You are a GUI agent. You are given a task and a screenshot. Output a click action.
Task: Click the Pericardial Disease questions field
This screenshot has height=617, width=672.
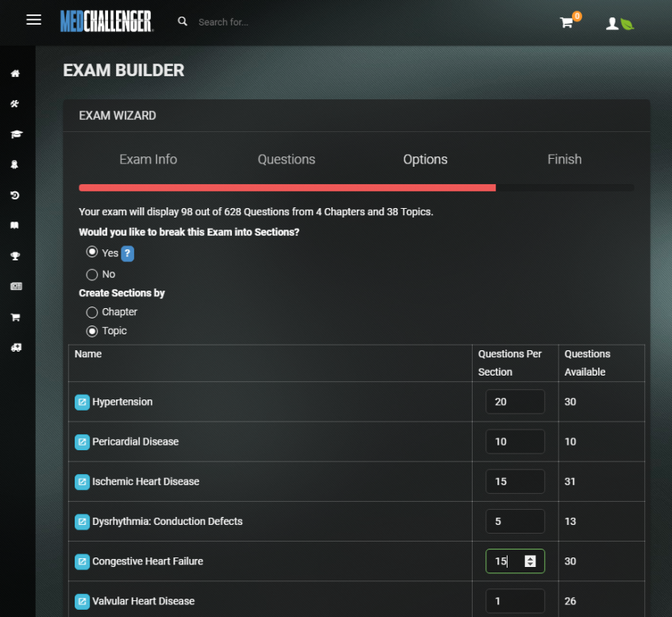pyautogui.click(x=516, y=442)
